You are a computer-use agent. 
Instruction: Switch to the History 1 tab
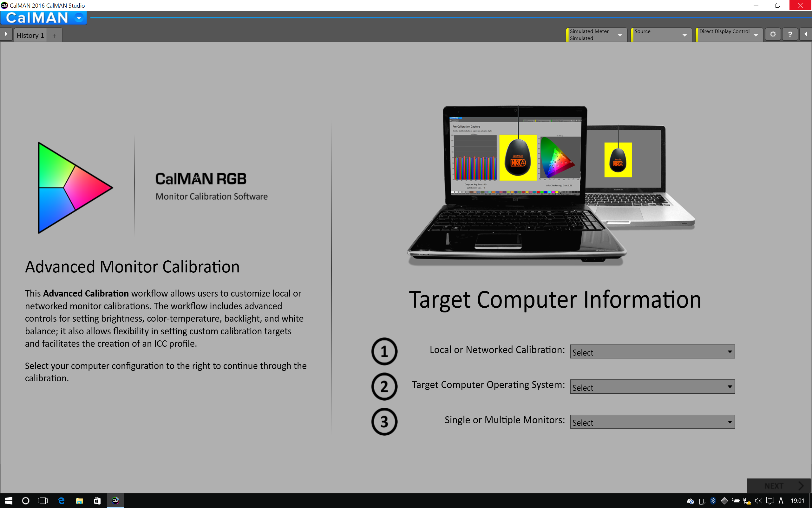click(x=30, y=35)
